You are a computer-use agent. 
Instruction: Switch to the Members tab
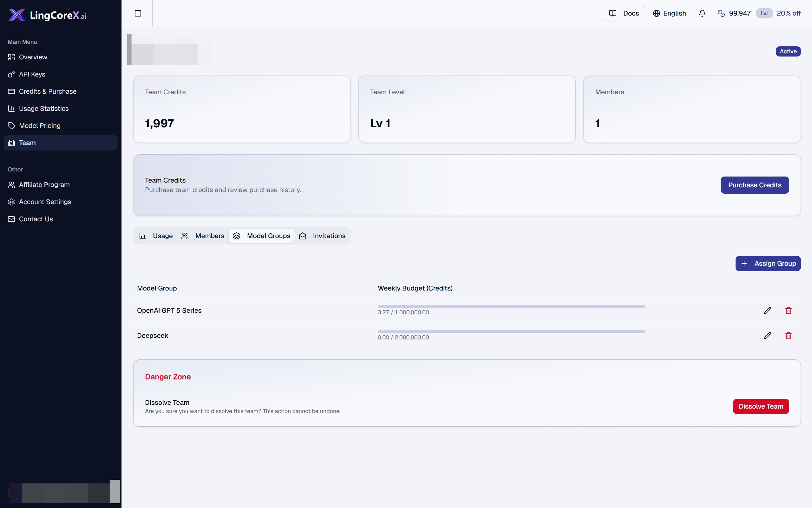coord(203,236)
